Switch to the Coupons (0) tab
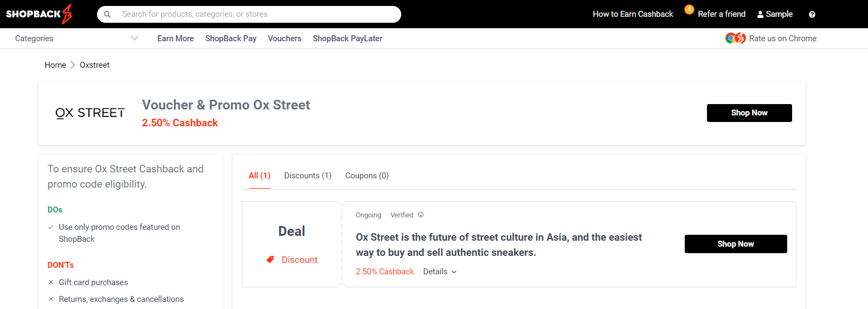Screen dimensions: 868x309 [x=367, y=176]
